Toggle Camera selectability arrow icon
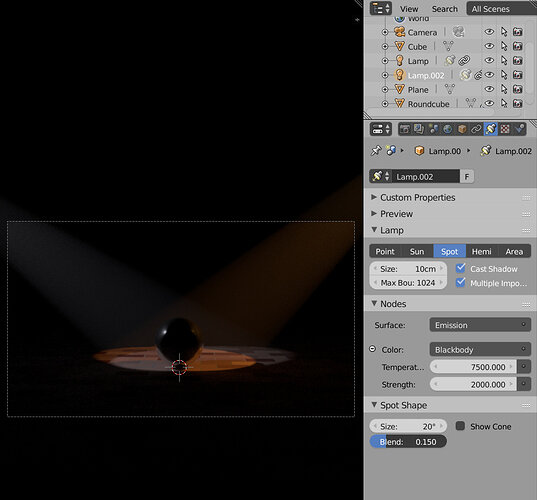The image size is (537, 500). click(504, 32)
